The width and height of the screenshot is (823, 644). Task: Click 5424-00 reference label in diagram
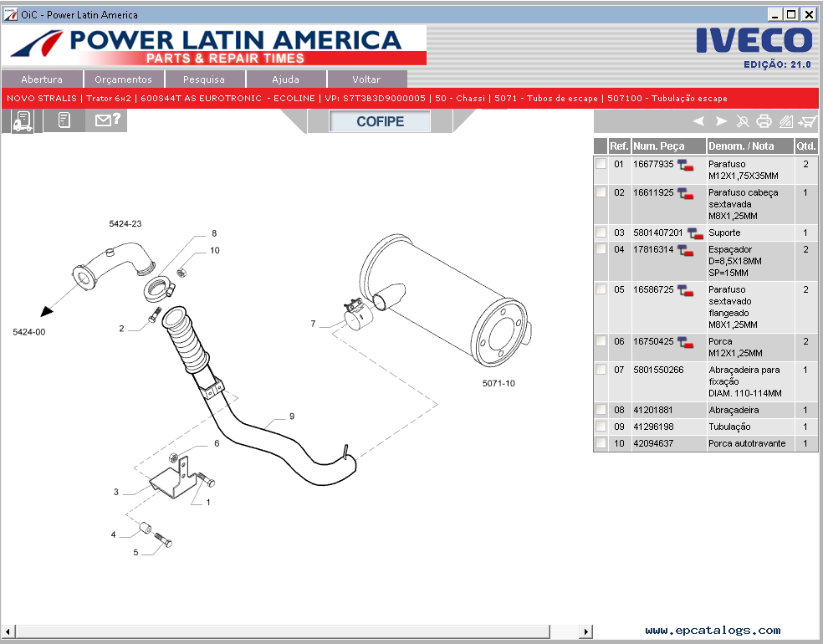point(29,332)
